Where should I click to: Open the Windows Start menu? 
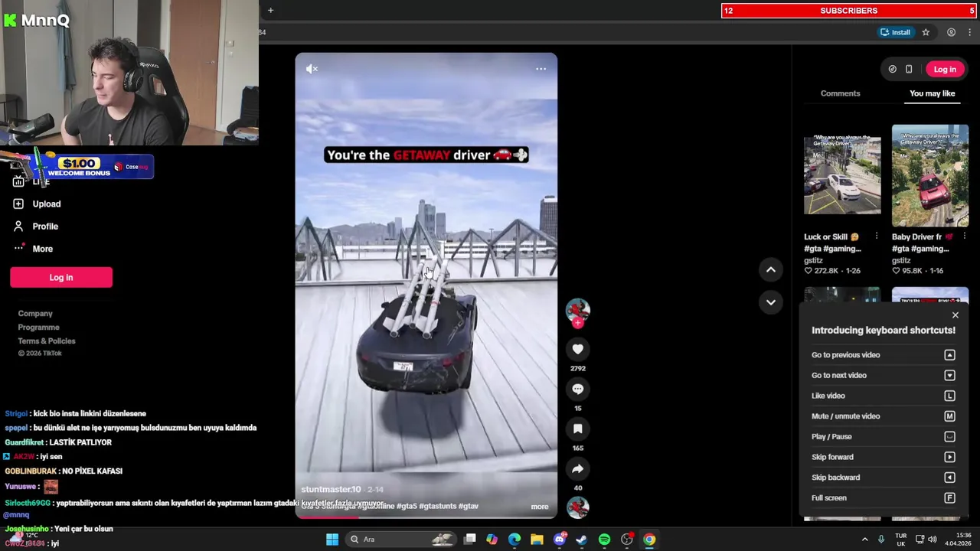(332, 540)
